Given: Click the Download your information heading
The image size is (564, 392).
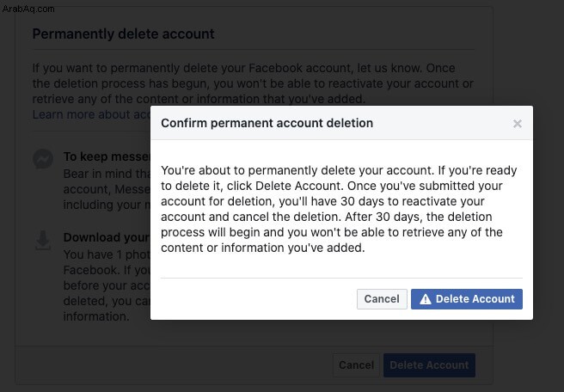Looking at the screenshot, I should [x=107, y=237].
